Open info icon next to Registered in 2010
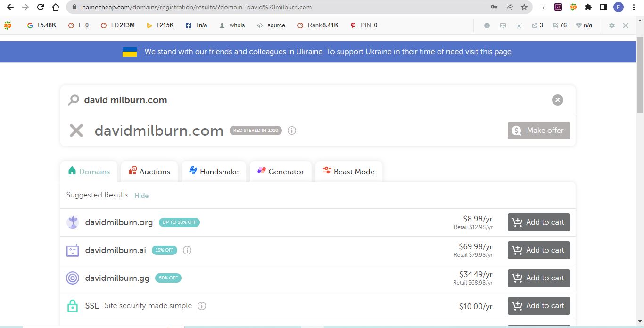The height and width of the screenshot is (328, 644). 292,131
